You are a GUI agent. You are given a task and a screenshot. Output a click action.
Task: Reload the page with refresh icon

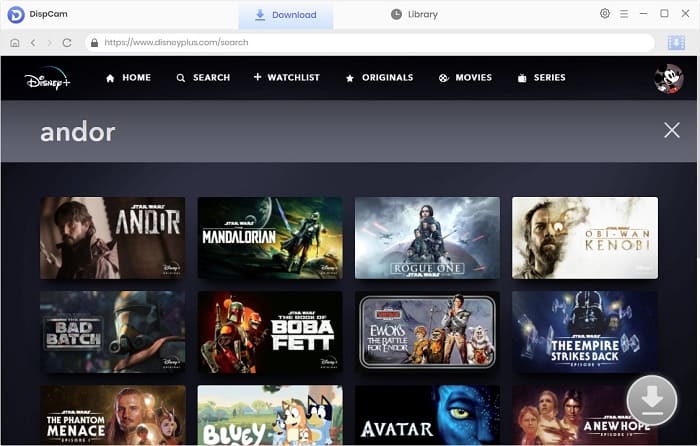(67, 43)
